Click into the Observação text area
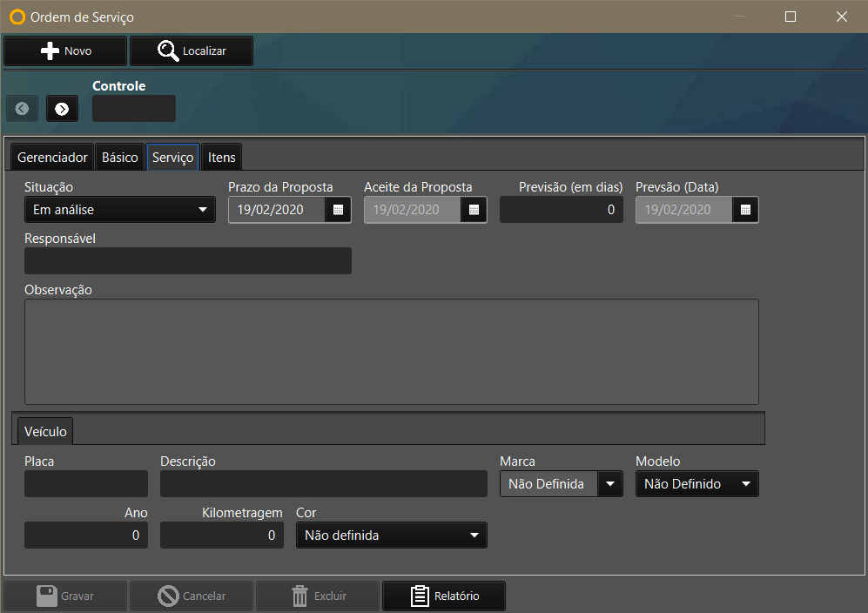 point(392,352)
